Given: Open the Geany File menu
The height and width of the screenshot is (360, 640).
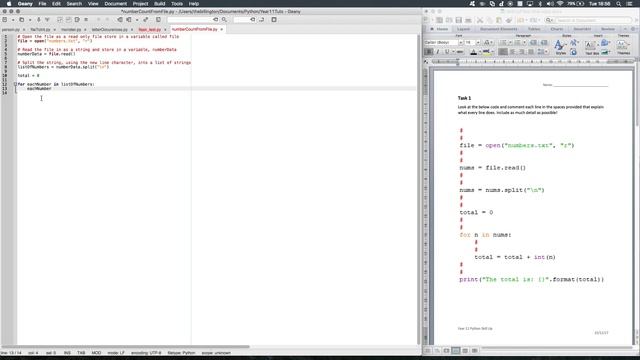Looking at the screenshot, I should [42, 4].
